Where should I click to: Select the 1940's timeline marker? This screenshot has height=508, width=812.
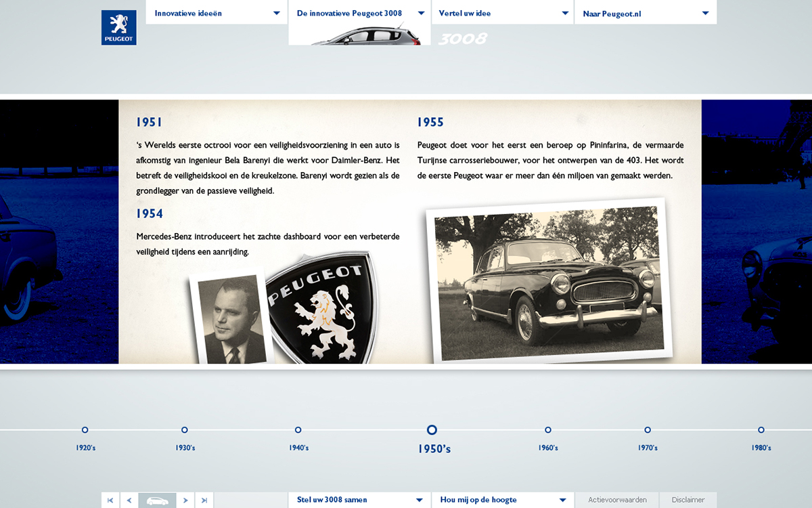[298, 429]
